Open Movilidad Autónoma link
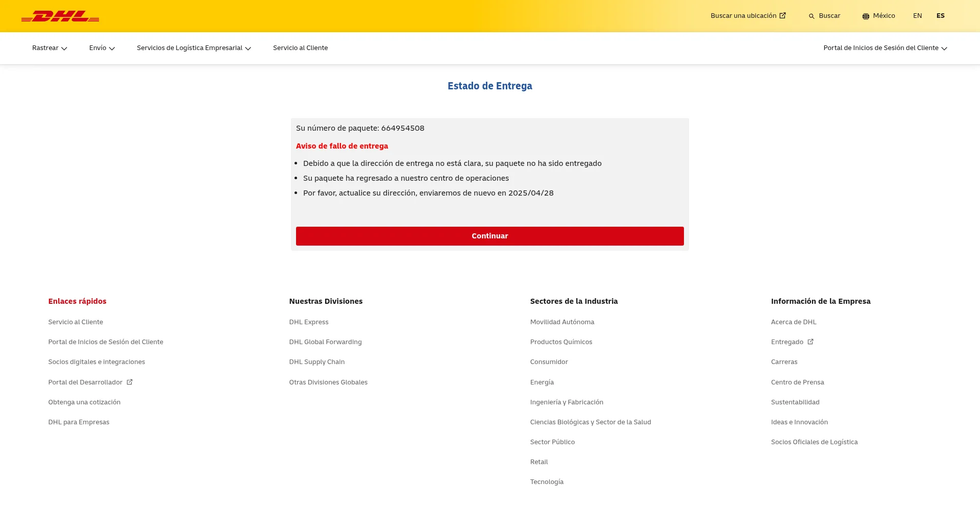 point(562,322)
